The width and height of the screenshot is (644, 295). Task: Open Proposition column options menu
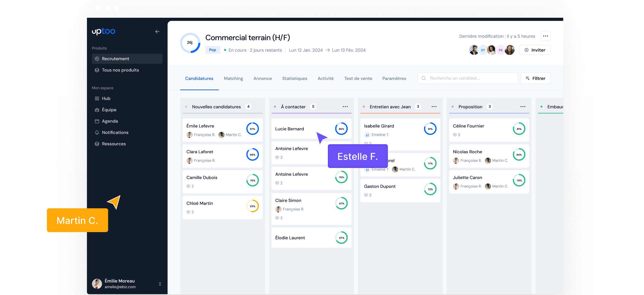coord(523,107)
